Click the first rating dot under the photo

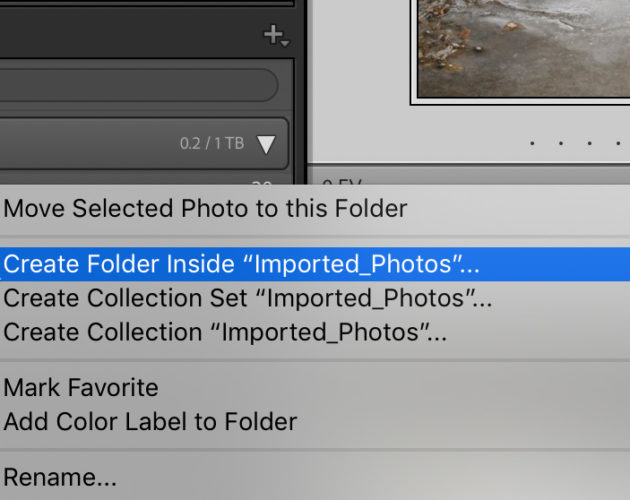click(x=532, y=143)
